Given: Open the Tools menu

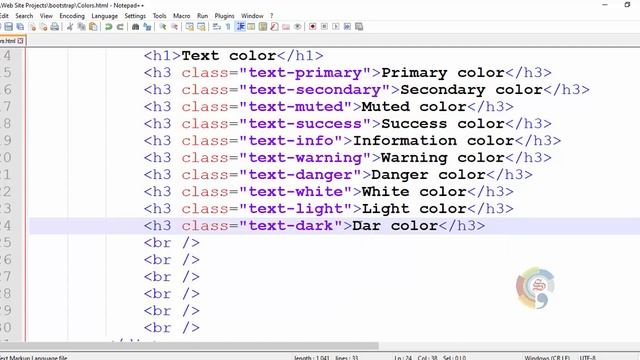Looking at the screenshot, I should (160, 16).
